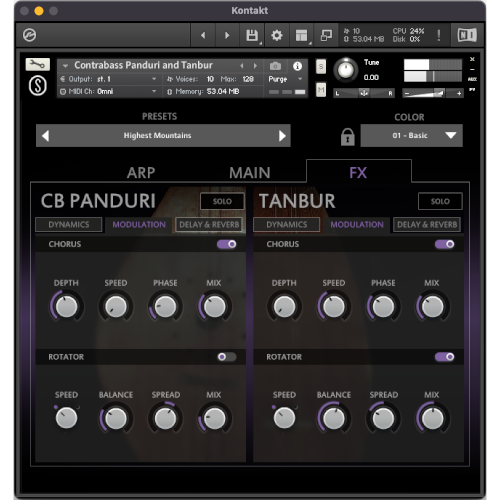Open CB Panduri Delay & Reverb tab

pos(209,225)
